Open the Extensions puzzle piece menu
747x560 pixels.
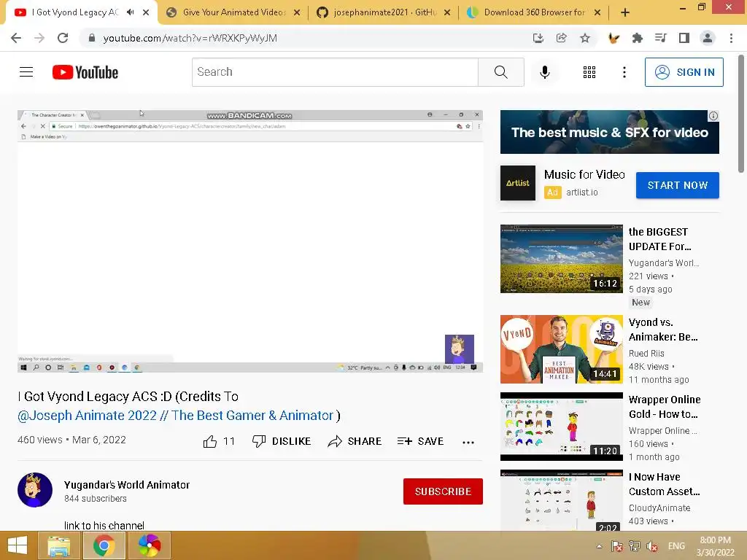tap(637, 38)
